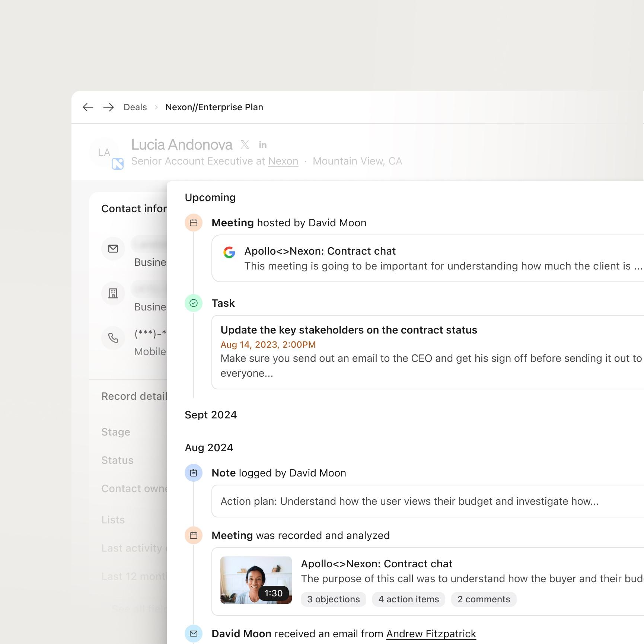
Task: Open task Update the key stakeholders
Action: click(x=428, y=352)
